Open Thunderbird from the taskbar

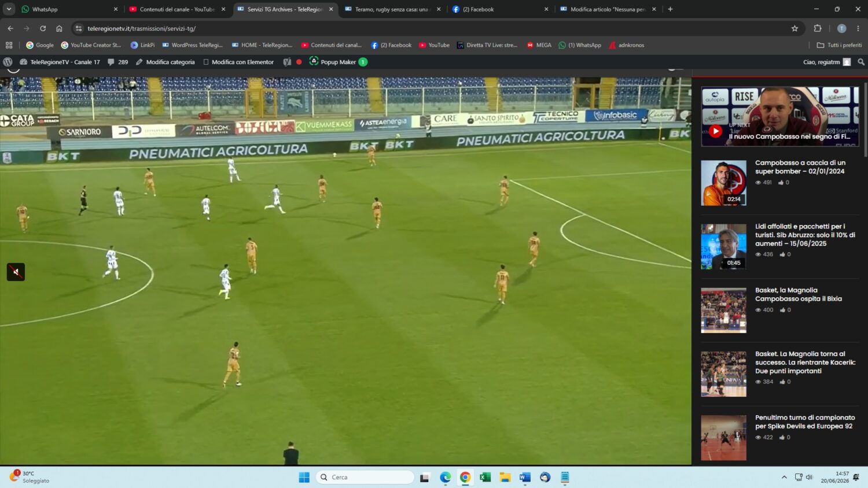pyautogui.click(x=545, y=477)
